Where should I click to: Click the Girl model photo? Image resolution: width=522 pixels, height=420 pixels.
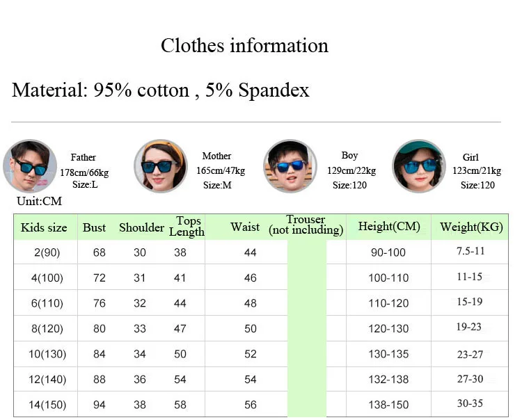(x=419, y=165)
